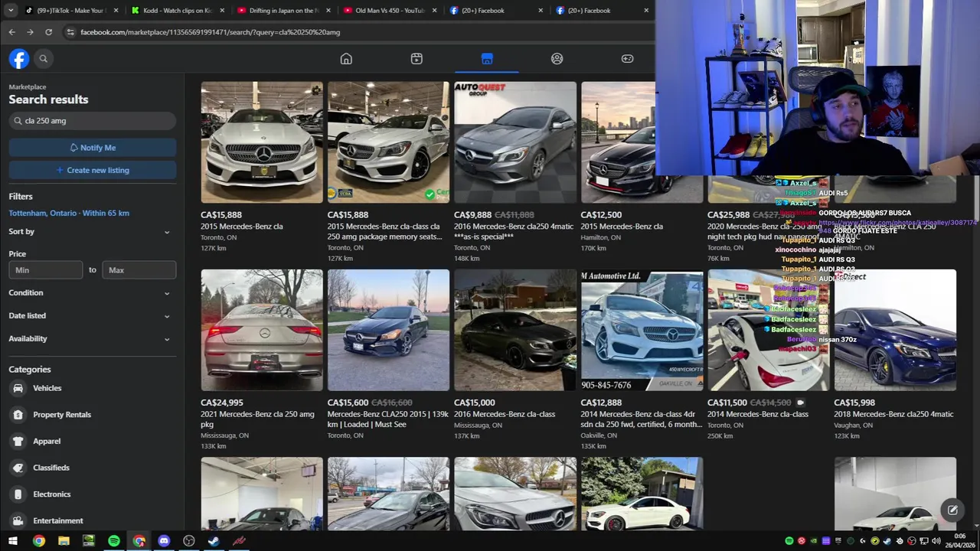Click the Electronics category icon

click(x=18, y=494)
